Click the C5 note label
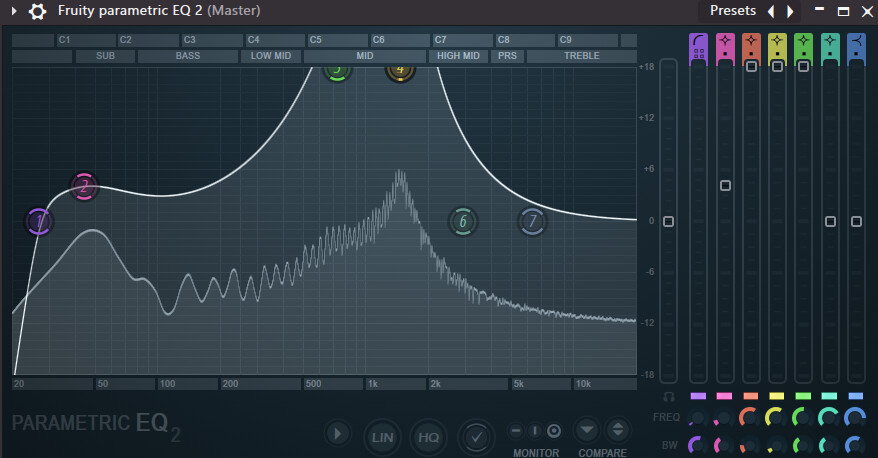The width and height of the screenshot is (878, 458). [316, 40]
